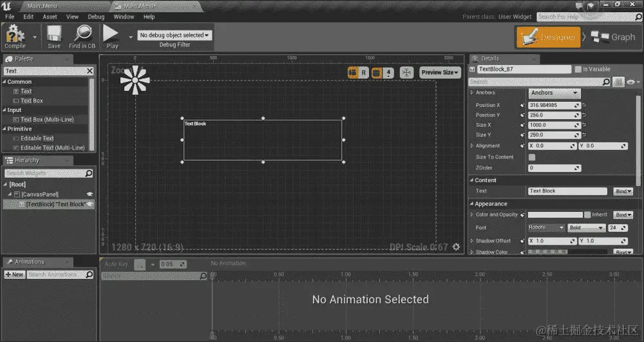Toggle the dashed outline view icon

click(353, 73)
